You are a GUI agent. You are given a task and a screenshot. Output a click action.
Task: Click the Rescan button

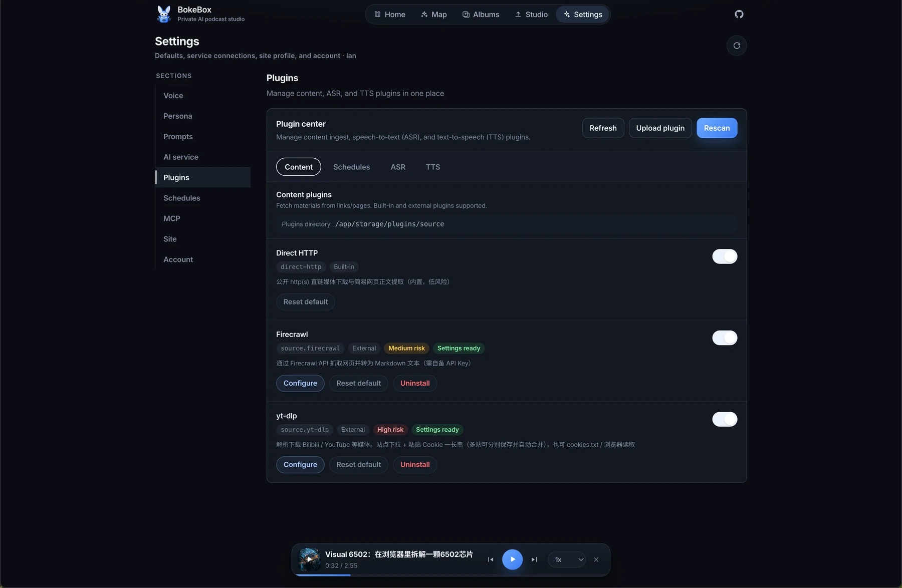(717, 128)
